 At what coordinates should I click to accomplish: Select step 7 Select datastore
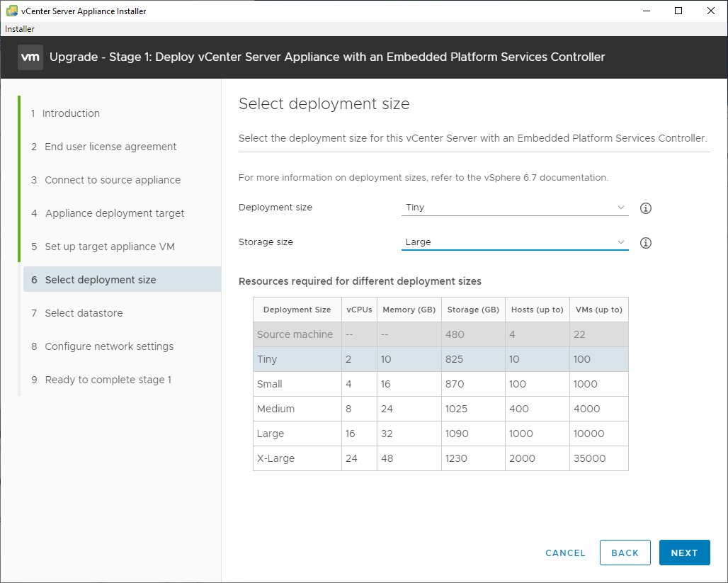click(x=76, y=313)
